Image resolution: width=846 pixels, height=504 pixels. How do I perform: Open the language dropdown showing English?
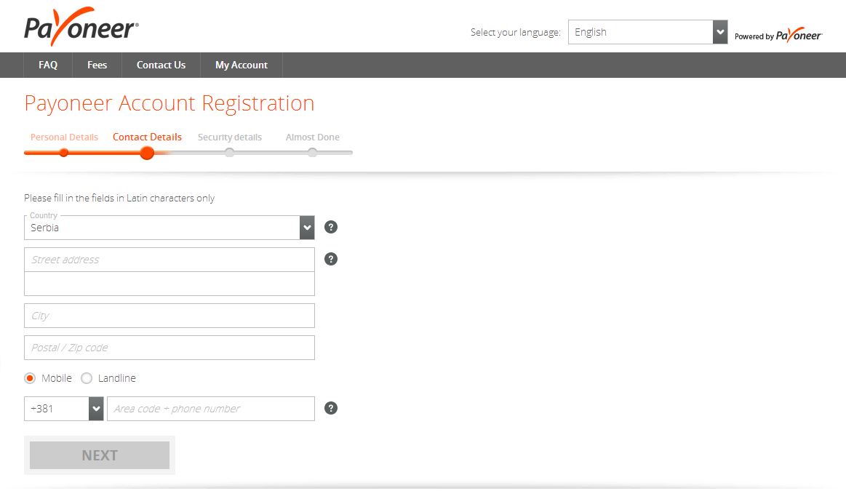click(x=647, y=32)
